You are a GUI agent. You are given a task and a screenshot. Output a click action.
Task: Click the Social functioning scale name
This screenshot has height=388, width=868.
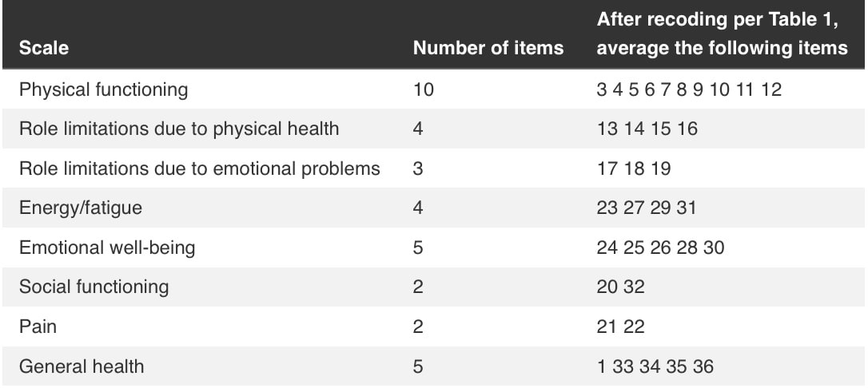point(94,287)
